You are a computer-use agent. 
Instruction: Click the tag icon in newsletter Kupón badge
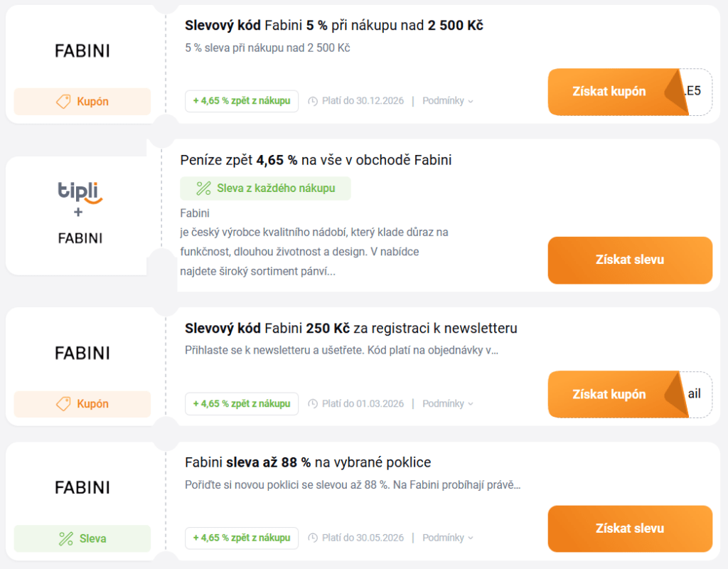tap(63, 404)
